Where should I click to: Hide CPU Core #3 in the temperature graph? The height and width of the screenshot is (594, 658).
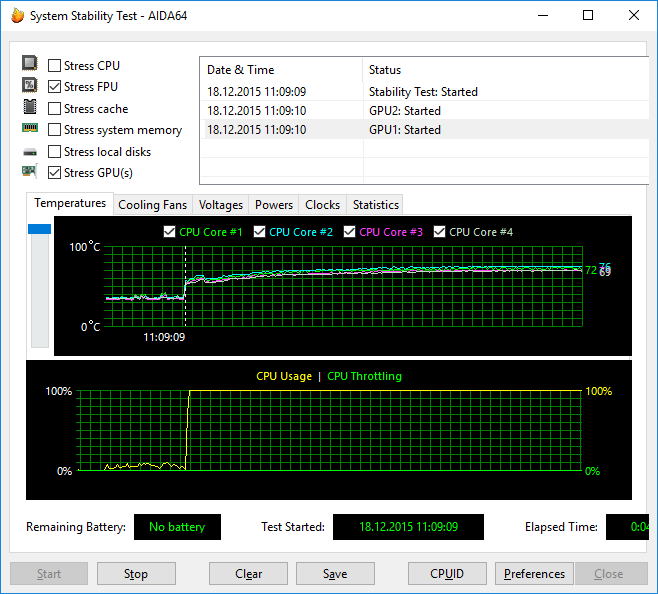point(349,232)
